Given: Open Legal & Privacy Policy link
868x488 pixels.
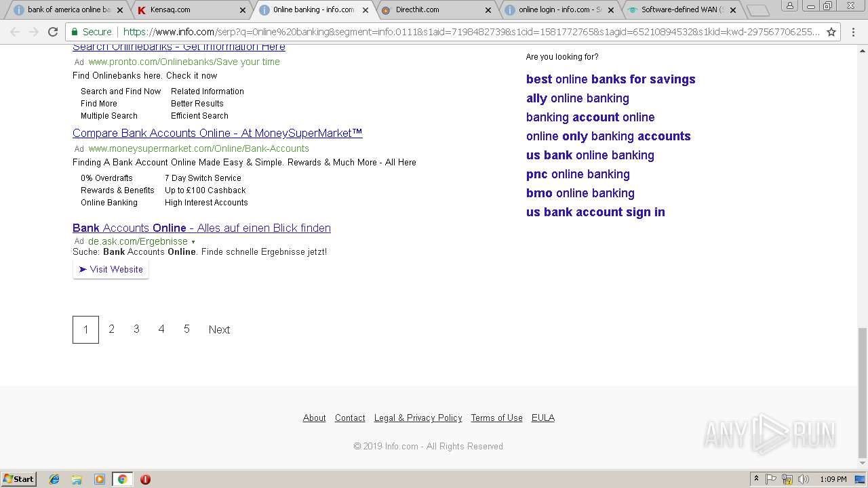Looking at the screenshot, I should pos(418,418).
